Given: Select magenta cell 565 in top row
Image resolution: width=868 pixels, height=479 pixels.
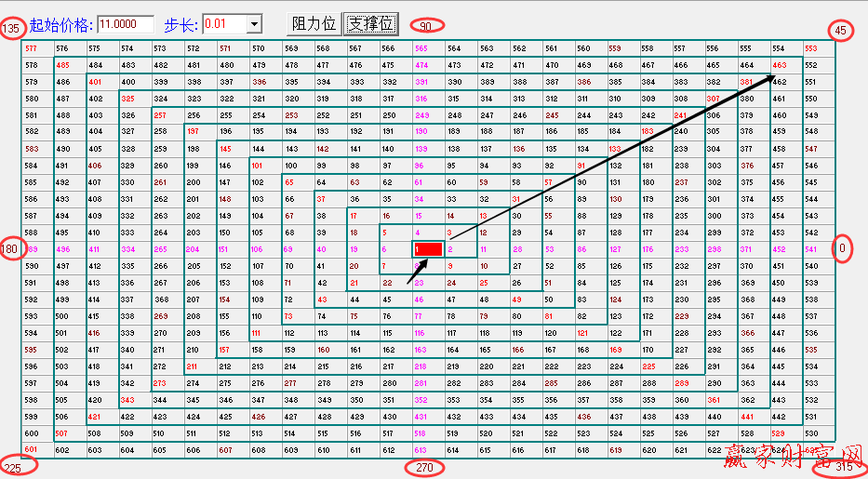Looking at the screenshot, I should point(421,48).
